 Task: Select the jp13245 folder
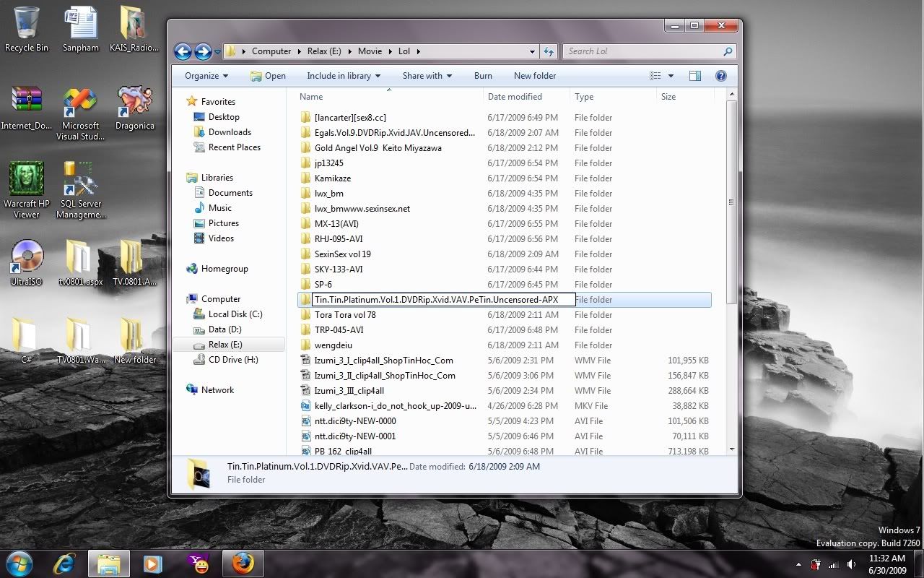[328, 163]
